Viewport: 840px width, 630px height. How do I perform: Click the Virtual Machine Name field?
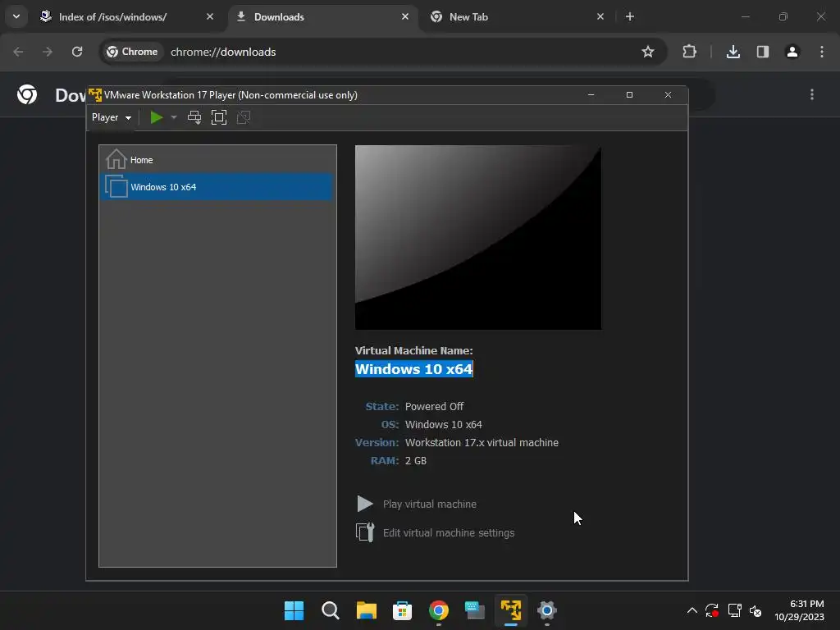(414, 369)
